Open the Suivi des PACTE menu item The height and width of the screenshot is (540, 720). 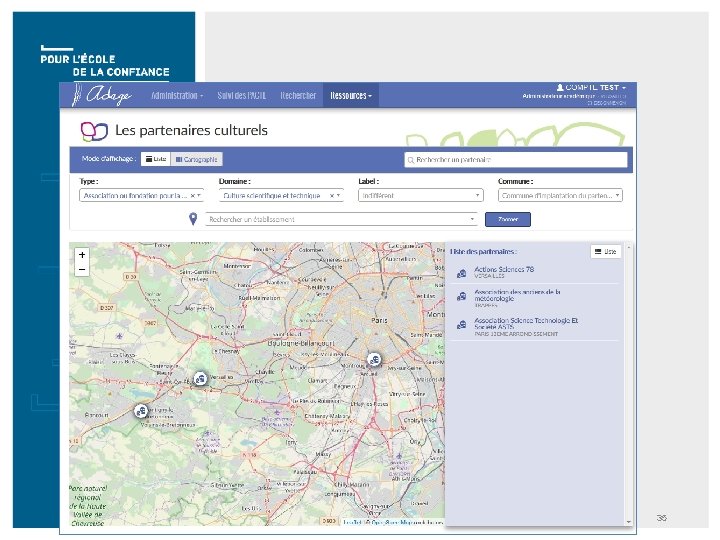(x=242, y=96)
